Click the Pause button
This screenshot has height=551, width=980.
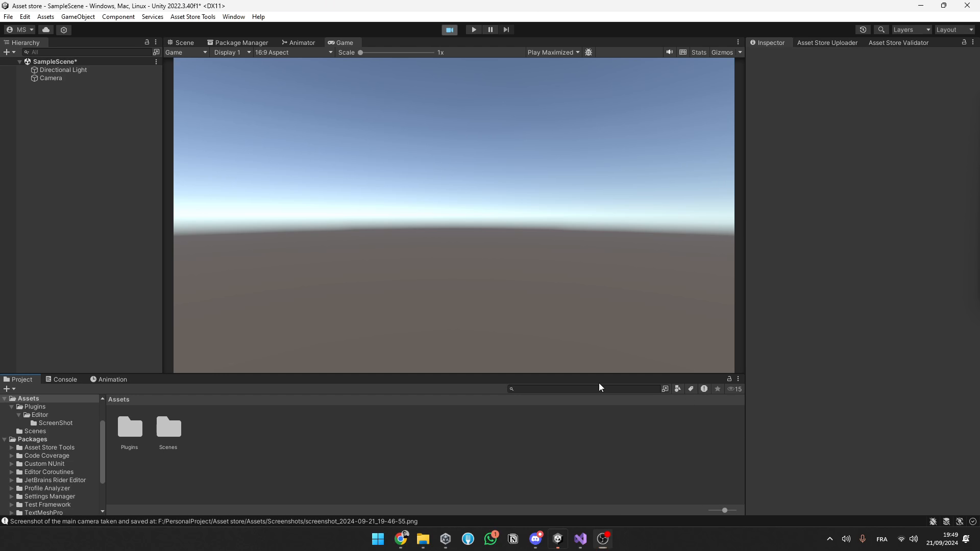point(490,30)
